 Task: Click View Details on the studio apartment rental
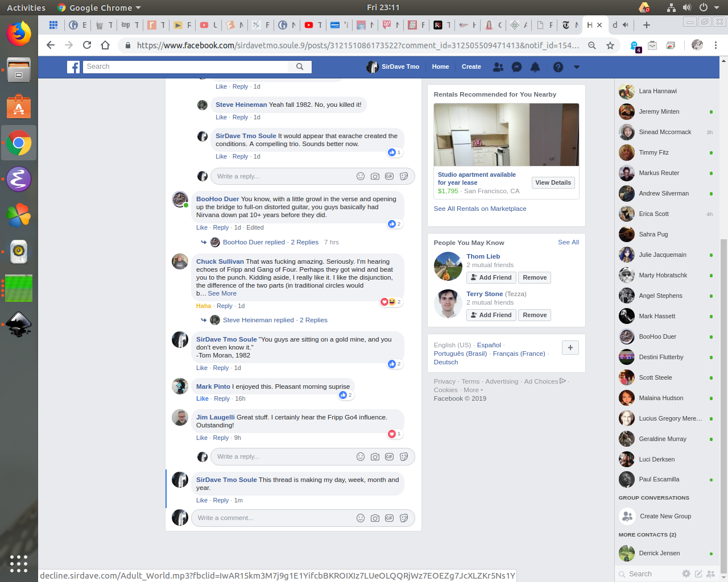(x=553, y=182)
